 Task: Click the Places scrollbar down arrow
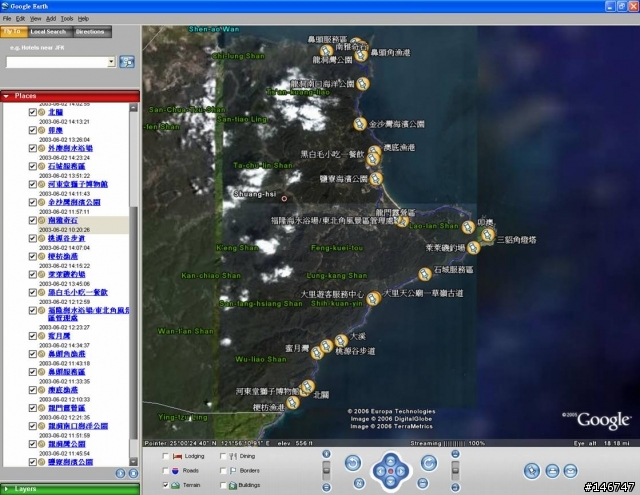coord(133,462)
